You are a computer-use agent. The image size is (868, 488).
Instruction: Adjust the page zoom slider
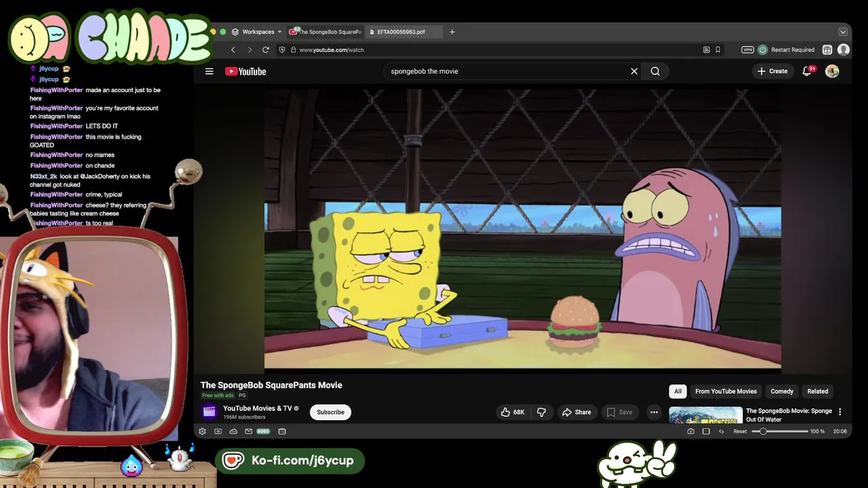point(779,431)
